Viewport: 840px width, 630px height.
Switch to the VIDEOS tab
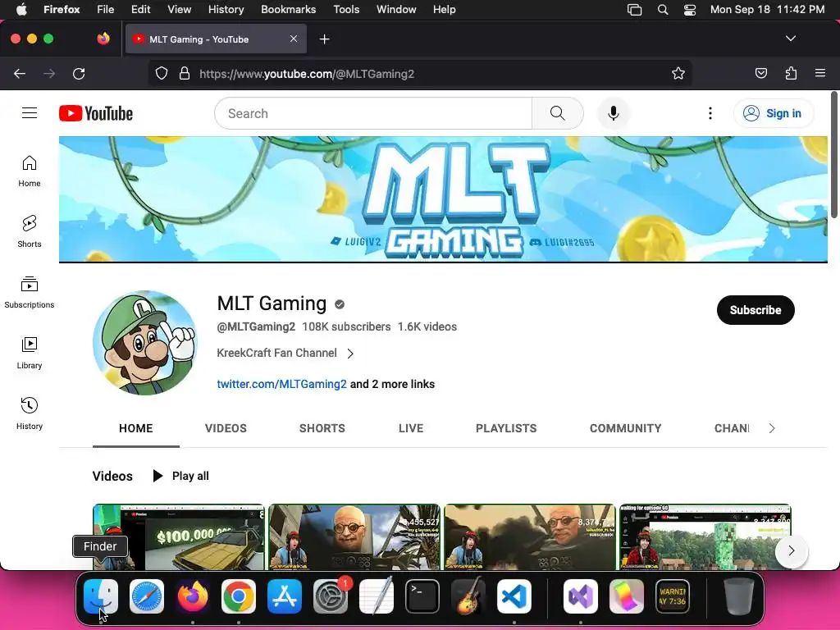(226, 428)
